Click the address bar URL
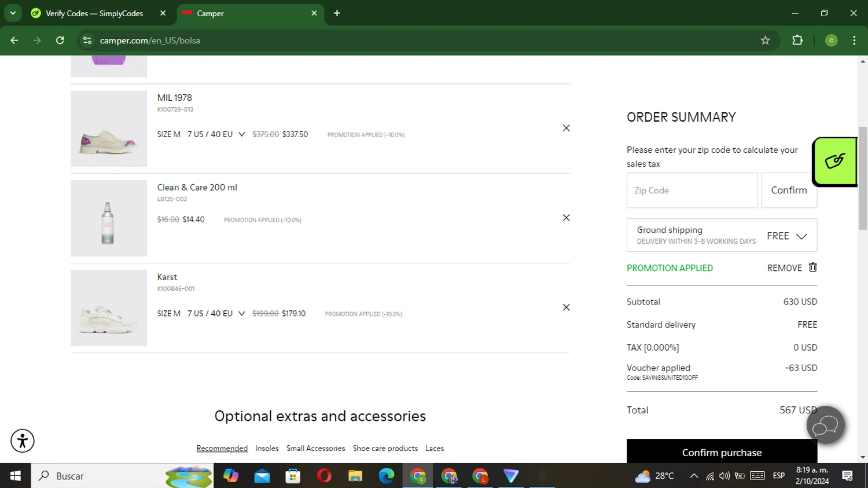The image size is (868, 488). pyautogui.click(x=150, y=41)
